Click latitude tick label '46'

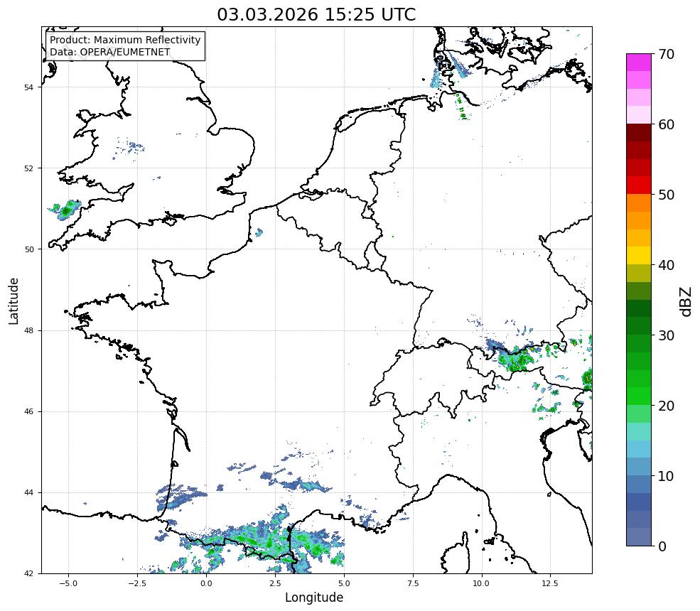pos(28,411)
